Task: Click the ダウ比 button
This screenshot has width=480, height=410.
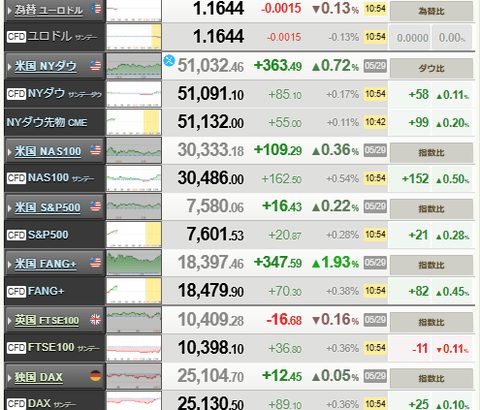Action: [x=431, y=68]
